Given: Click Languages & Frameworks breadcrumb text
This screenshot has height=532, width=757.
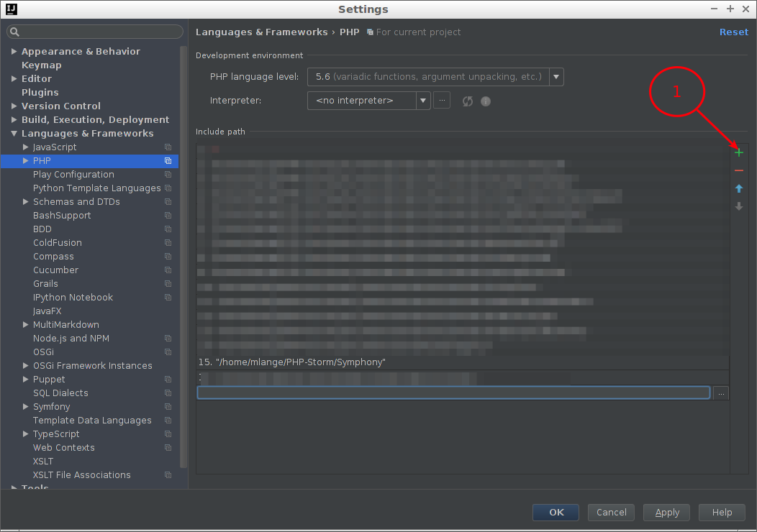Looking at the screenshot, I should [262, 32].
